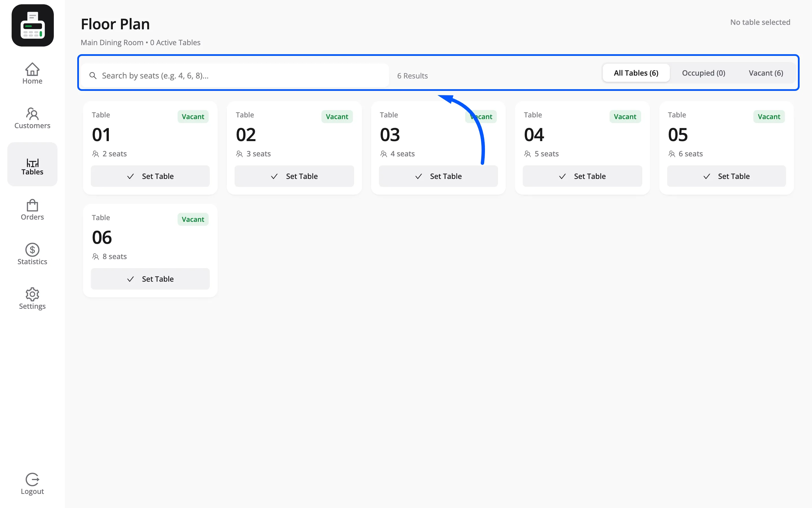Click the seats icon on Table 02
This screenshot has width=812, height=508.
point(239,154)
